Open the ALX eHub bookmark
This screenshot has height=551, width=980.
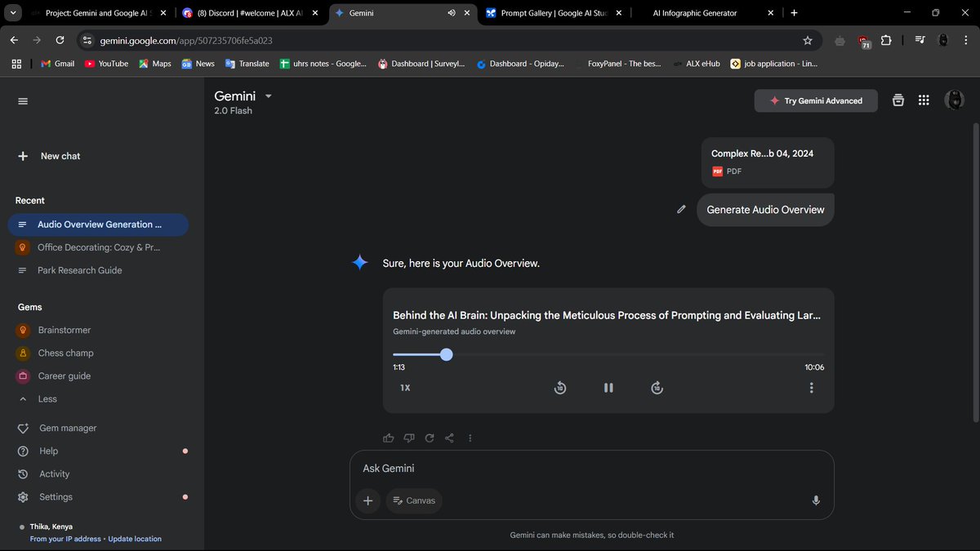click(x=697, y=64)
